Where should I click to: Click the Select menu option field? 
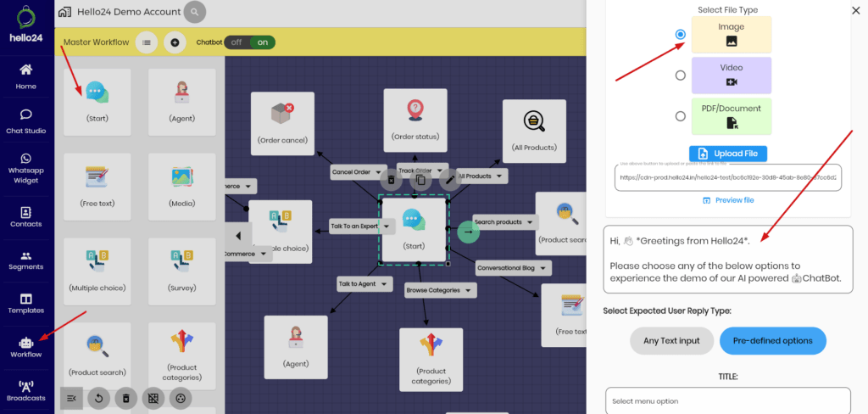click(728, 400)
